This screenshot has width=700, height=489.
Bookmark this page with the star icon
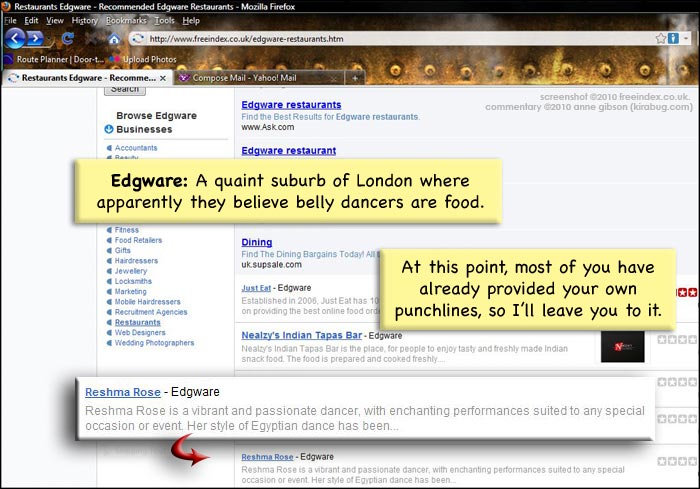(x=661, y=38)
